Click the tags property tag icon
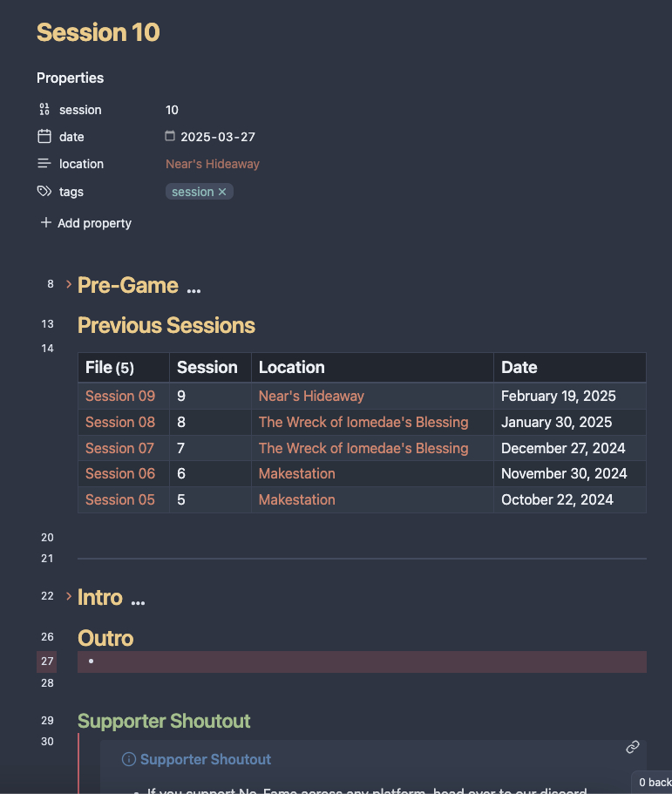Screen dimensions: 672x794 [44, 192]
